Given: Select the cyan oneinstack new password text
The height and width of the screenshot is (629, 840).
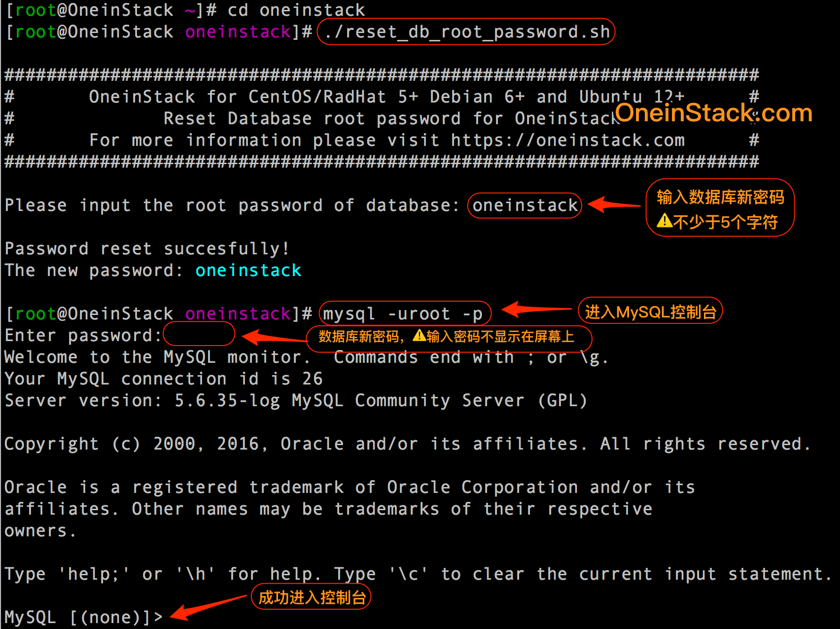Looking at the screenshot, I should coord(248,270).
